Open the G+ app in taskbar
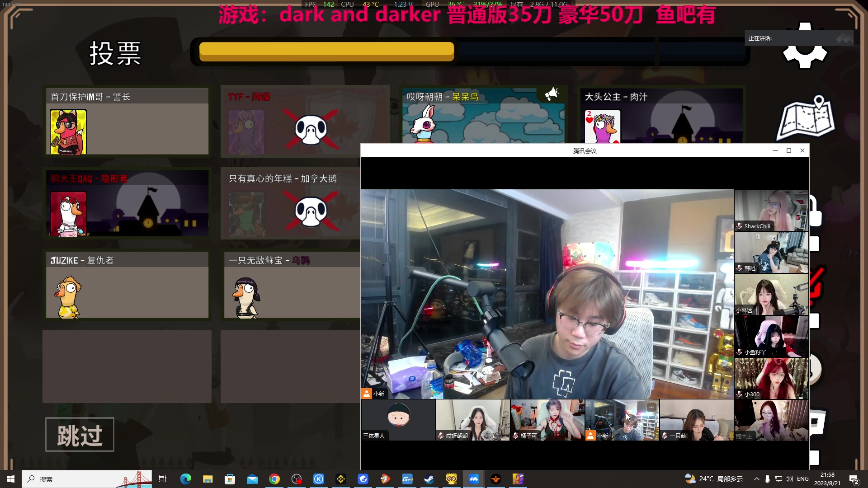The width and height of the screenshot is (868, 488). [407, 479]
